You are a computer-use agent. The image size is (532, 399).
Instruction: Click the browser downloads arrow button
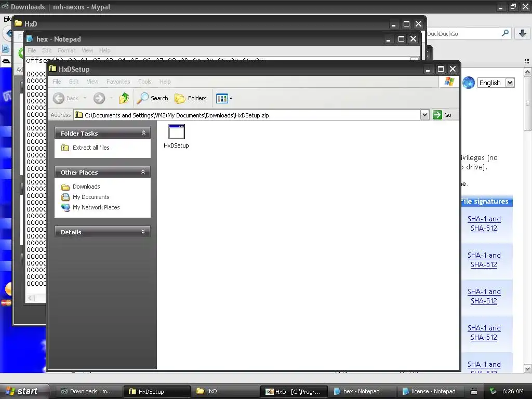[523, 33]
